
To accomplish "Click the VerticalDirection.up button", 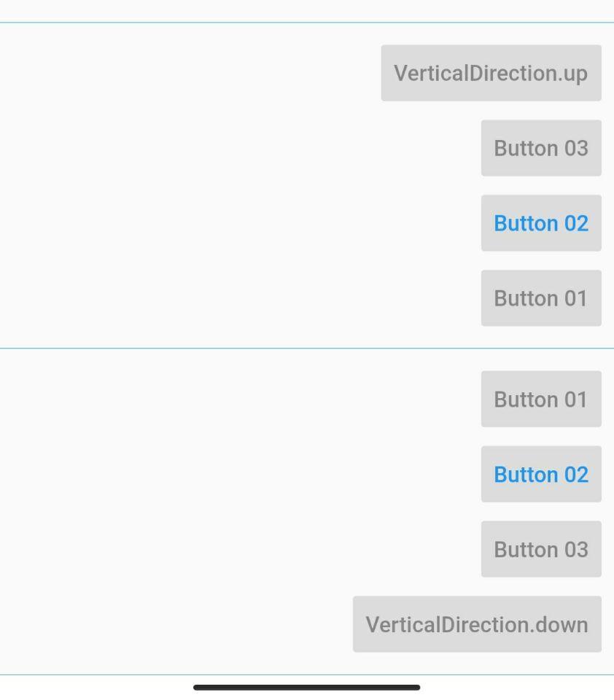I will [x=491, y=73].
